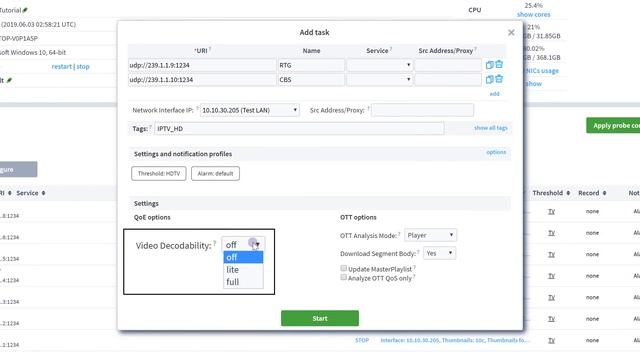640x360 pixels.
Task: Open Service dropdown for CBS row
Action: pyautogui.click(x=379, y=80)
